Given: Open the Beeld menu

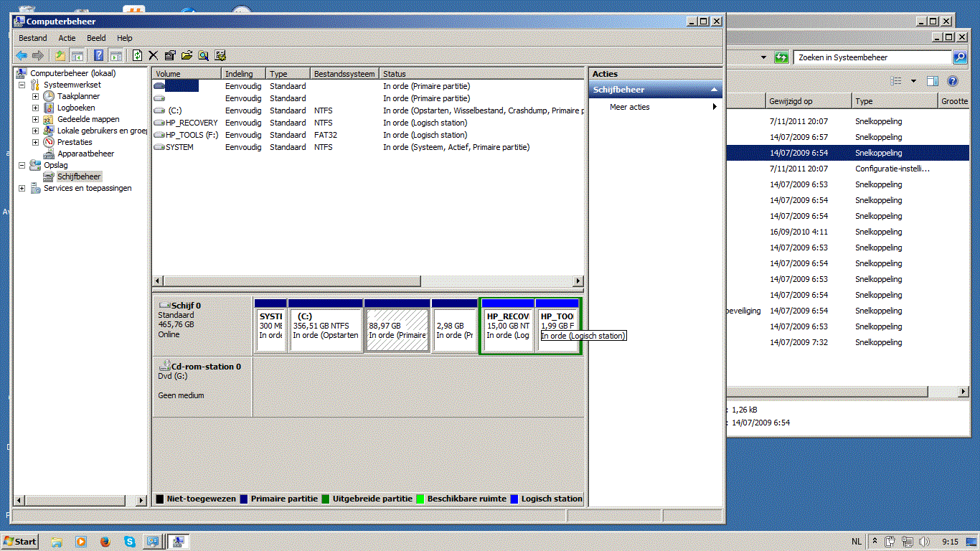Looking at the screenshot, I should (96, 38).
